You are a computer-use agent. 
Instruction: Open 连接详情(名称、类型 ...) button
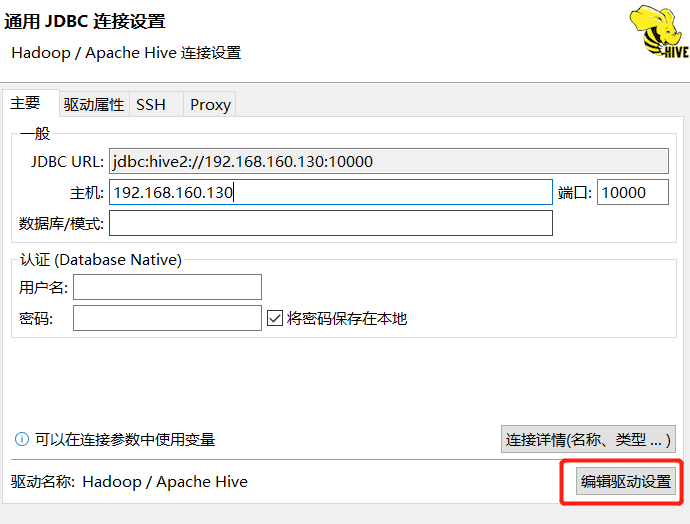coord(588,439)
